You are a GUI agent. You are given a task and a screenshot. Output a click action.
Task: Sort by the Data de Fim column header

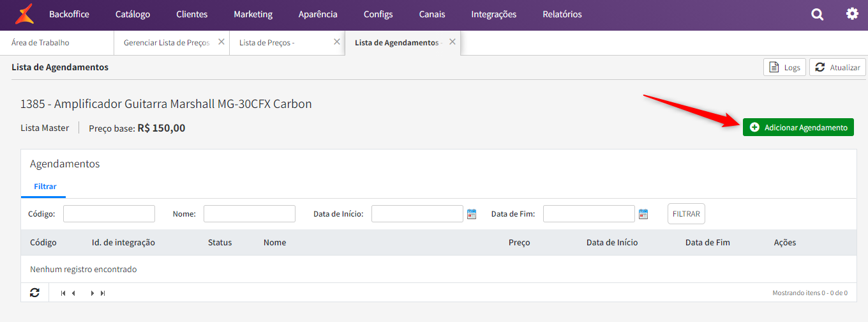point(708,243)
